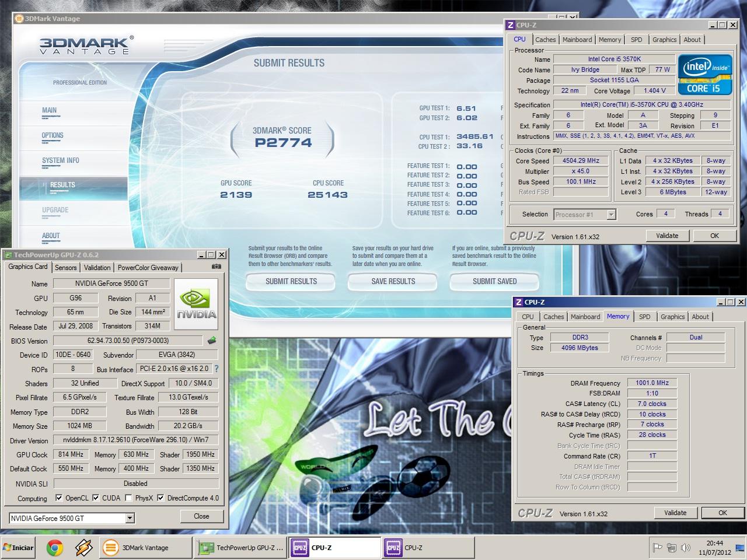Open Mainboard tab in lower CPU-Z window
747x560 pixels.
click(x=585, y=317)
